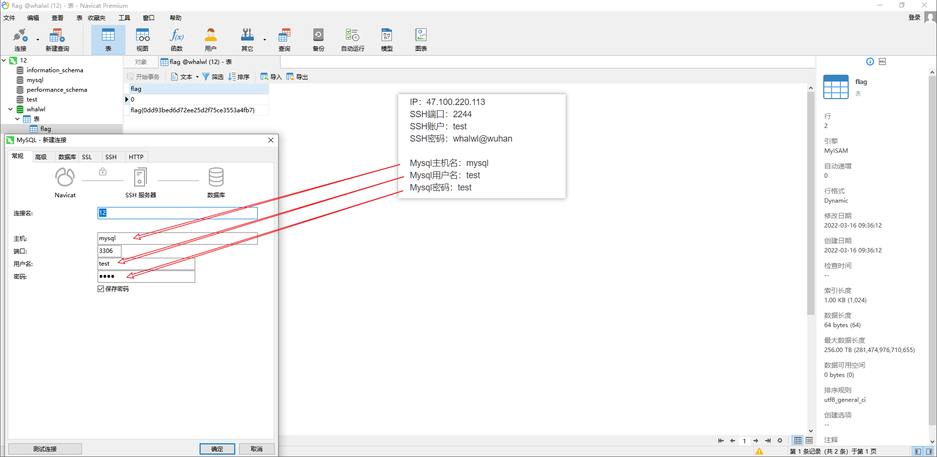The width and height of the screenshot is (937, 457).
Task: Go to previous page arrow
Action: (732, 440)
